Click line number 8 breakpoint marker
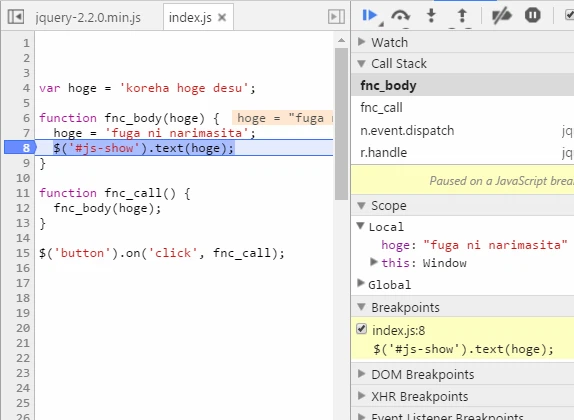Screen dimensions: 574x420 19,148
